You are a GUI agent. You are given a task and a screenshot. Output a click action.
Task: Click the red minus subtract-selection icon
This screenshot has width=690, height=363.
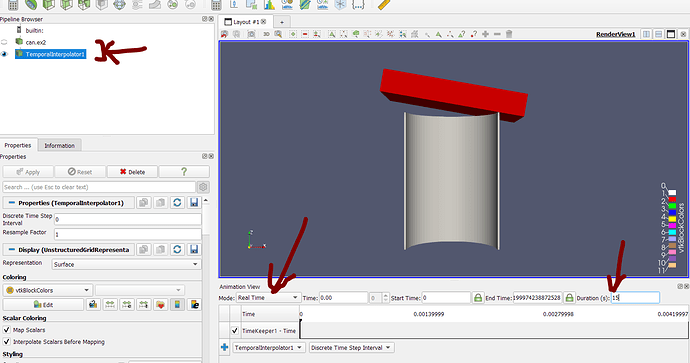pyautogui.click(x=305, y=34)
